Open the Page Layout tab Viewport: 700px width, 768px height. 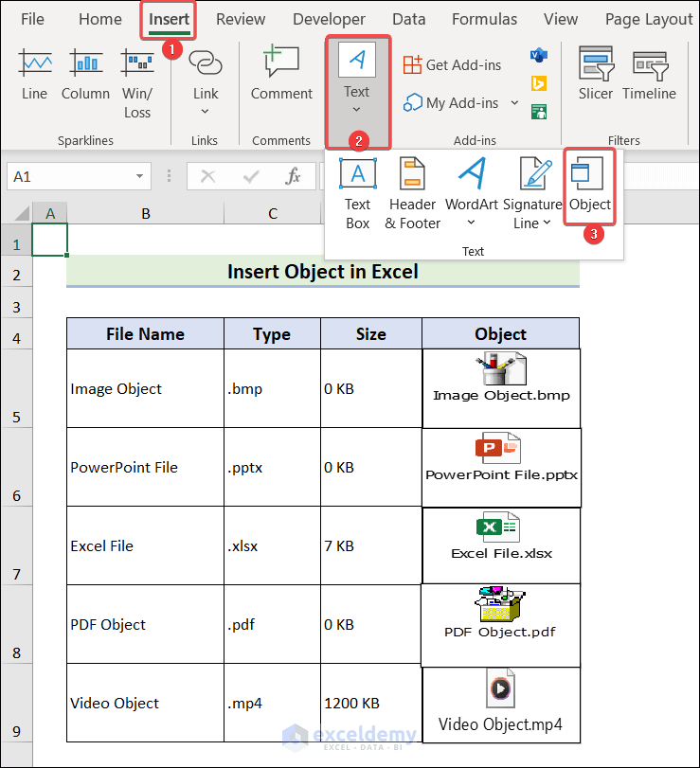tap(649, 19)
